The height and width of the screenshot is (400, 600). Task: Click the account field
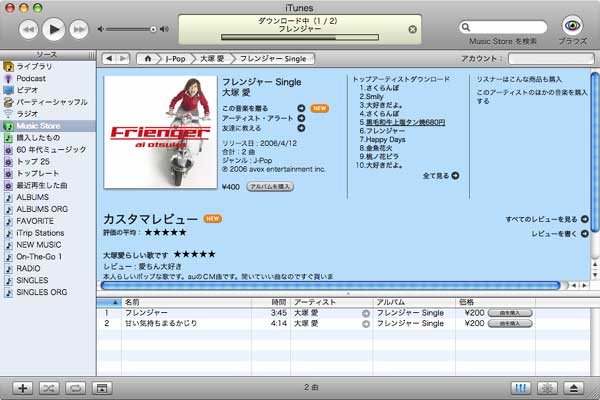click(551, 59)
